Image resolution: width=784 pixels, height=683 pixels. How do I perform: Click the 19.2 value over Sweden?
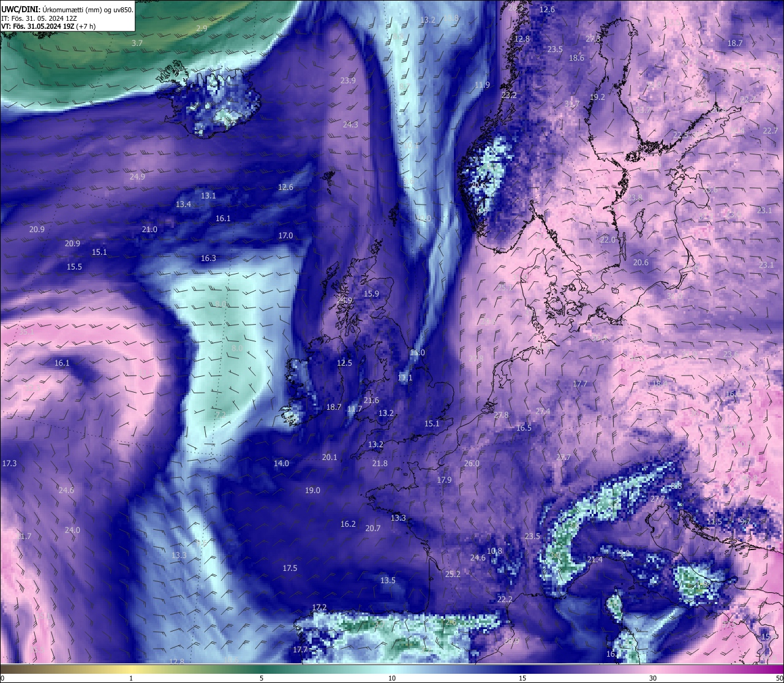[x=597, y=97]
